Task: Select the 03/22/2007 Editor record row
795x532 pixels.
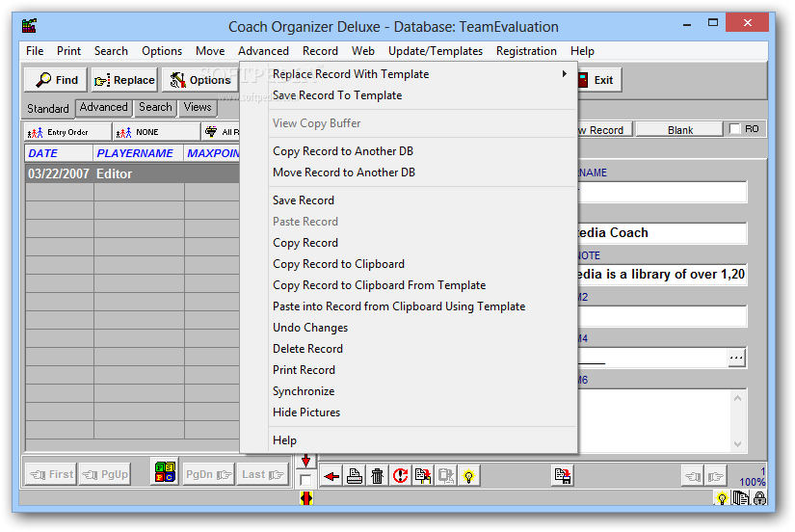Action: tap(132, 173)
